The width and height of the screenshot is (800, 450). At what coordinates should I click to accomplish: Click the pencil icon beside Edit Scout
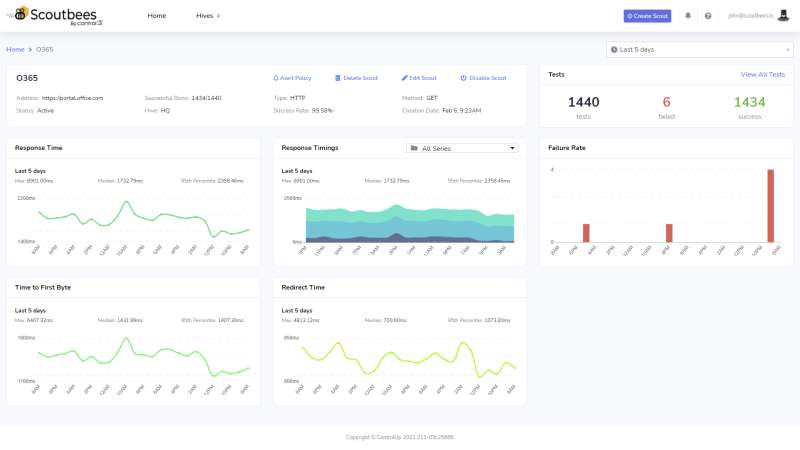[405, 78]
